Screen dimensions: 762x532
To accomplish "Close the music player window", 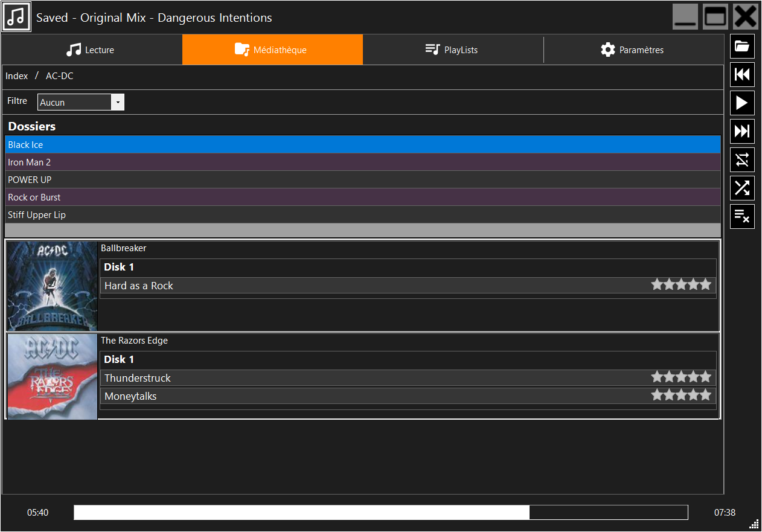I will tap(746, 17).
